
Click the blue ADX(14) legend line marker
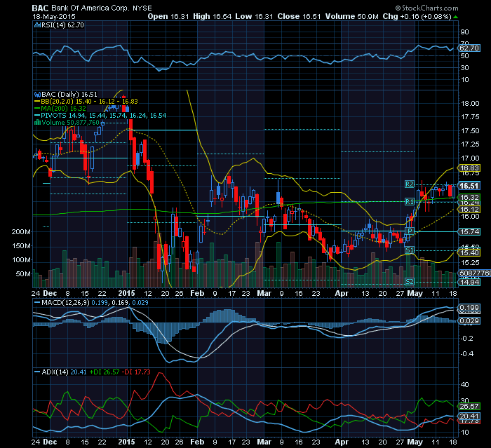coord(37,372)
